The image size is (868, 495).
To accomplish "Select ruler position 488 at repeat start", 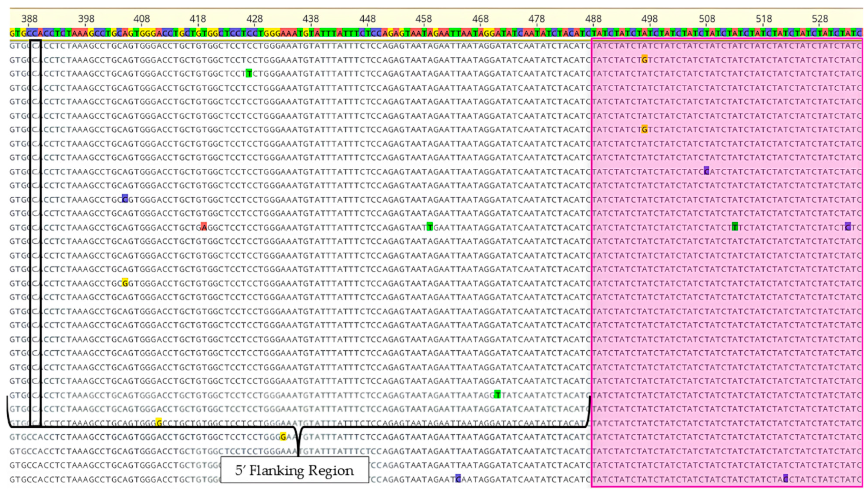I will tap(593, 19).
